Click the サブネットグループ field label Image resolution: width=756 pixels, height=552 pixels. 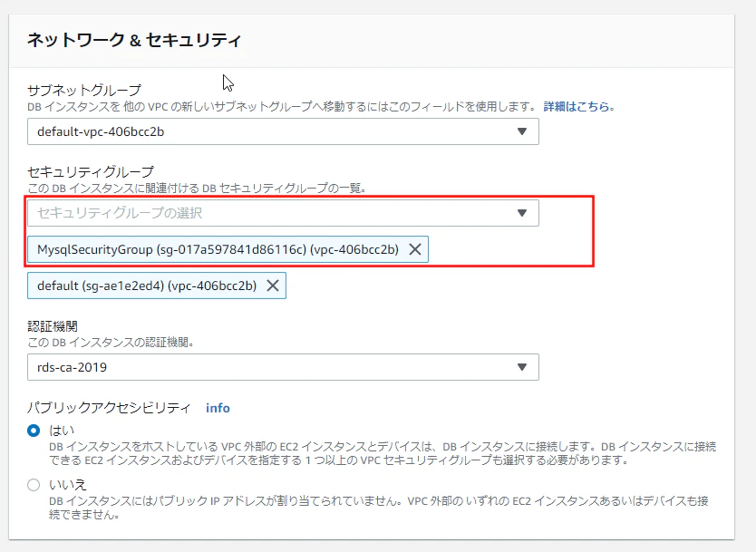[84, 90]
